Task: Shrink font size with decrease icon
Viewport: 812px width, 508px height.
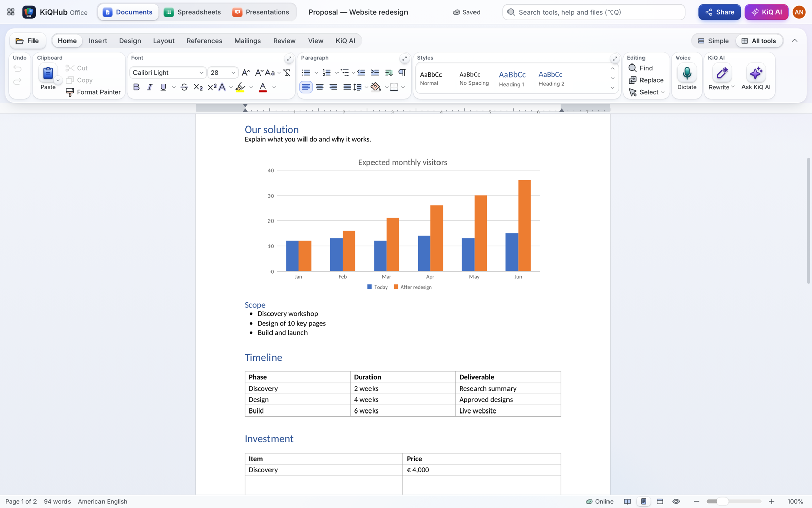Action: click(x=259, y=73)
